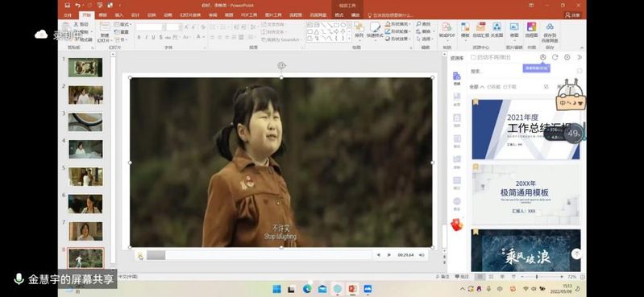Open the Video Tools Format (格式) tab
Viewport: 644px width, 297px height.
coord(339,15)
